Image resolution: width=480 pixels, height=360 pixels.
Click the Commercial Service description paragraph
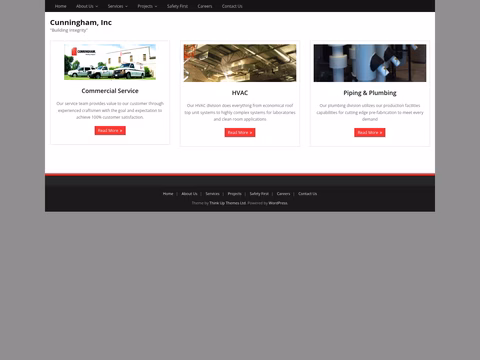pyautogui.click(x=110, y=110)
